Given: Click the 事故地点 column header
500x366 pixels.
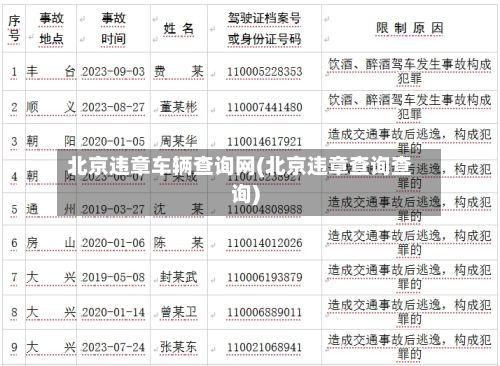Looking at the screenshot, I should coord(51,28).
